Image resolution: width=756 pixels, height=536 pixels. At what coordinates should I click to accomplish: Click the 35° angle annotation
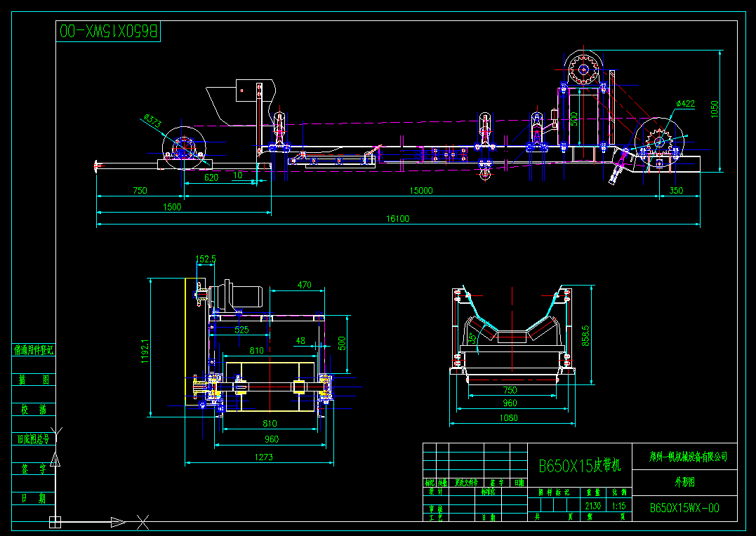(x=473, y=337)
